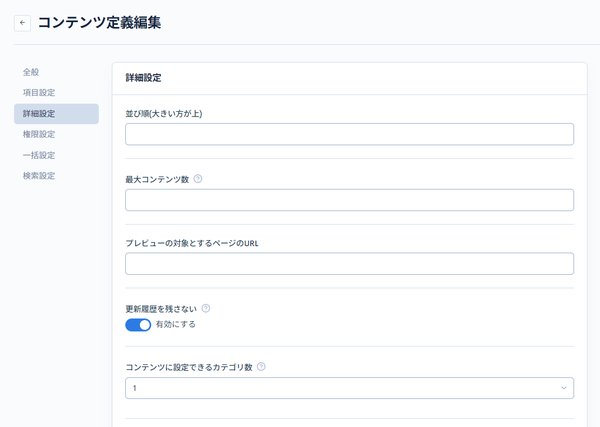Viewport: 600px width, 427px height.
Task: Open the カテゴリ数 dropdown showing 1
Action: [349, 388]
